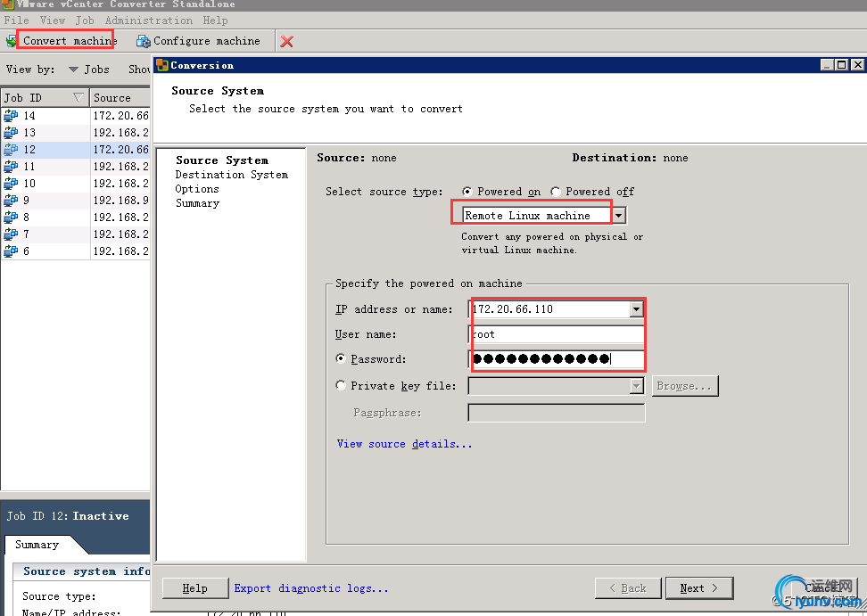
Task: Open the View by Jobs dropdown
Action: 88,70
